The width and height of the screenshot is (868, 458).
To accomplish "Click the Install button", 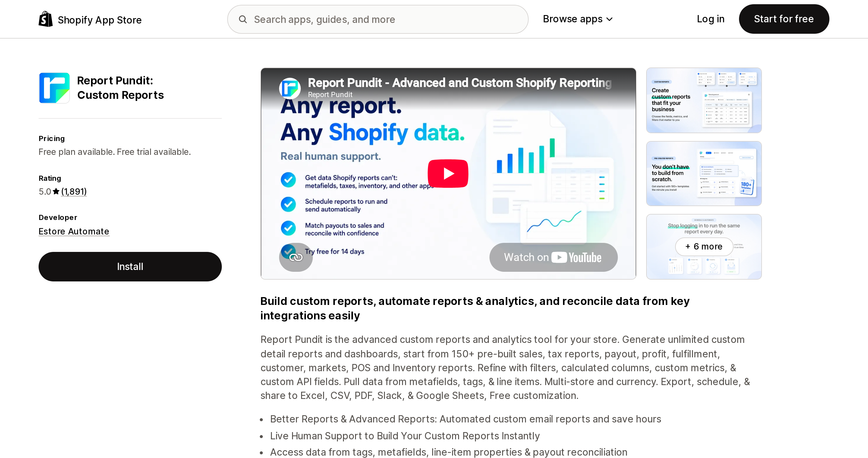I will tap(130, 266).
